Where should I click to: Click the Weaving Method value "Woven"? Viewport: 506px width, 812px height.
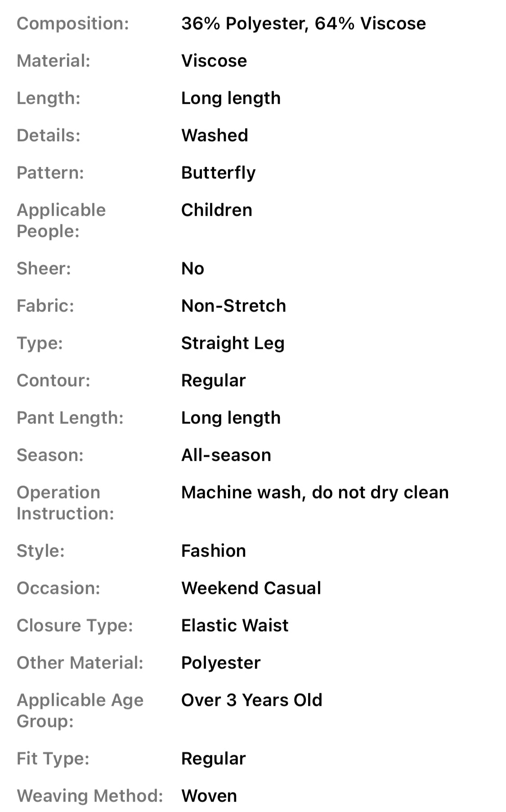209,796
